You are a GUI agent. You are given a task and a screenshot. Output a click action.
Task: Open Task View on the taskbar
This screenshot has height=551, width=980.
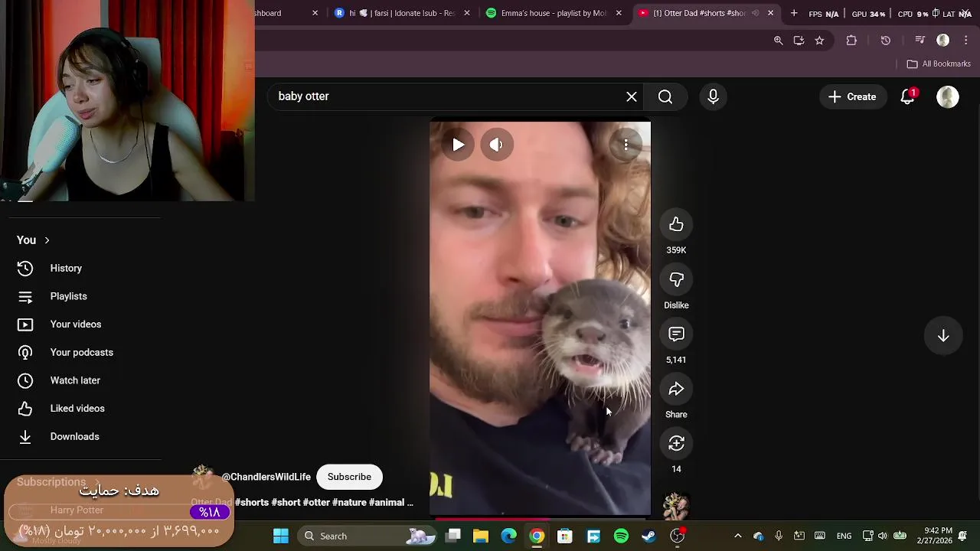(x=453, y=536)
